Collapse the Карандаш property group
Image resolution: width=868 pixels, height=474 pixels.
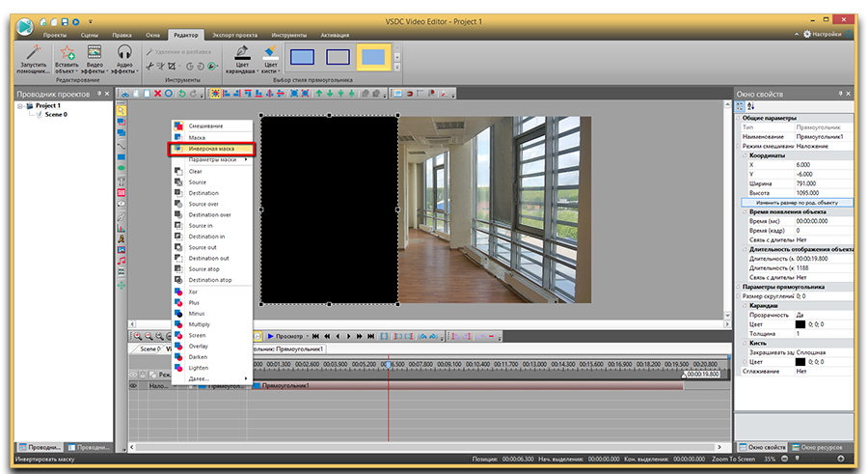click(x=746, y=305)
